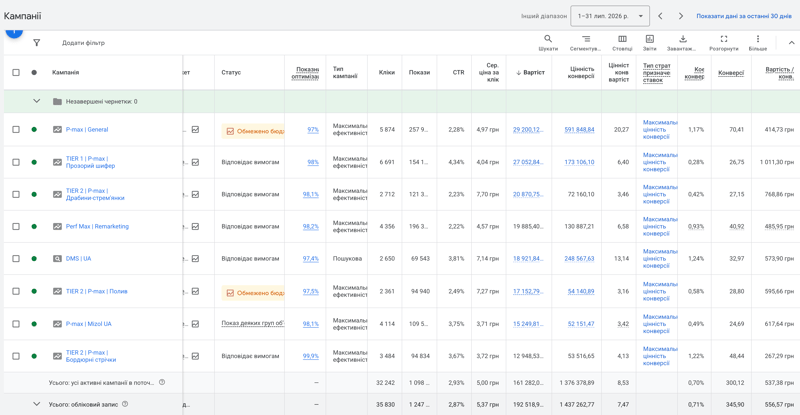The height and width of the screenshot is (415, 800).
Task: Open the Search (Шукати) tool
Action: coord(548,42)
